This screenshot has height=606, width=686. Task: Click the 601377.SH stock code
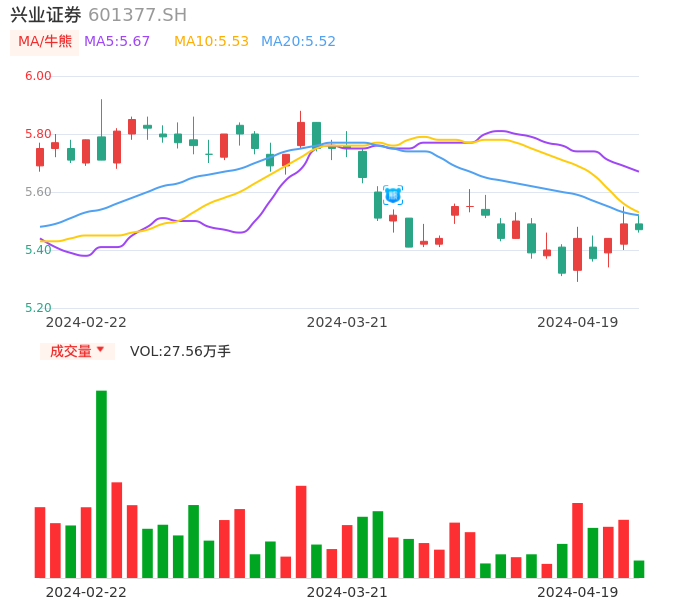(x=137, y=15)
